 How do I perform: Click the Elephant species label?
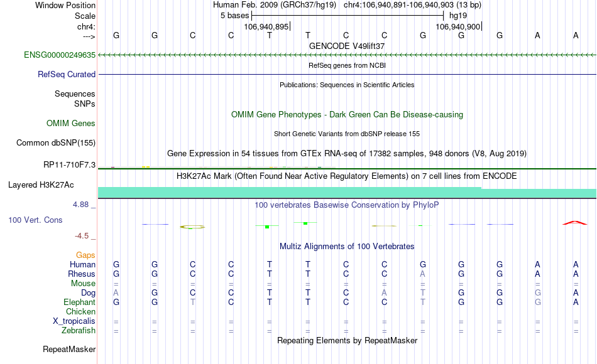[x=79, y=302]
